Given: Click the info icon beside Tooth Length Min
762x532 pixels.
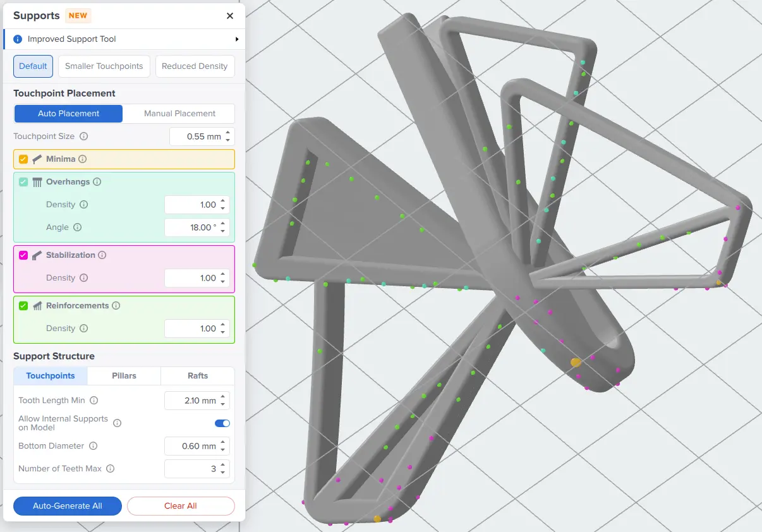Looking at the screenshot, I should point(94,401).
